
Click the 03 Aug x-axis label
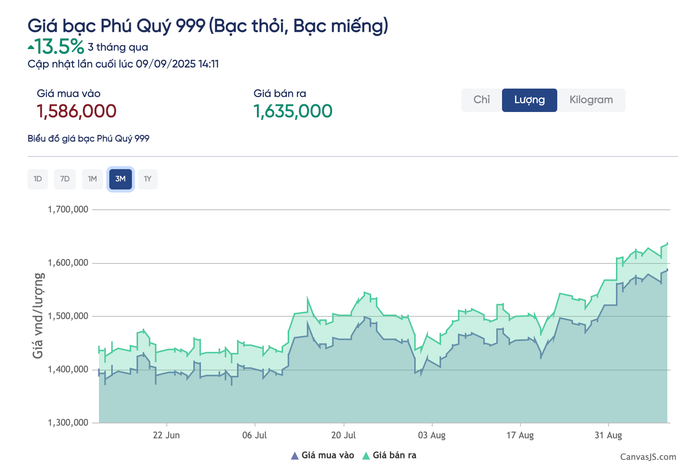(x=432, y=435)
